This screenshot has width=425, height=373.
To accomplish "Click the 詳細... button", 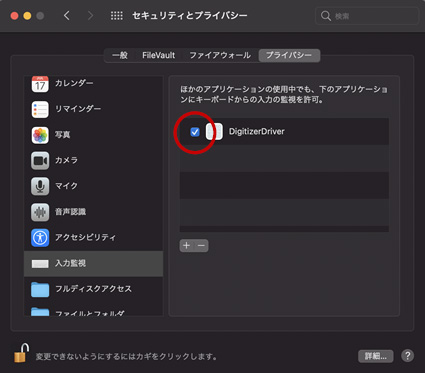I will [x=376, y=356].
